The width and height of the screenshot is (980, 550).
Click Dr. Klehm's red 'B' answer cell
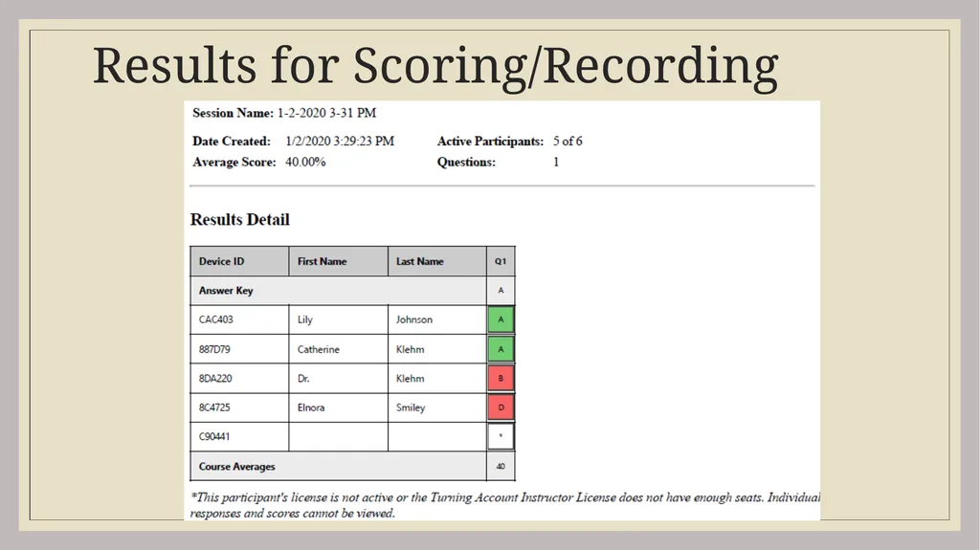point(501,378)
